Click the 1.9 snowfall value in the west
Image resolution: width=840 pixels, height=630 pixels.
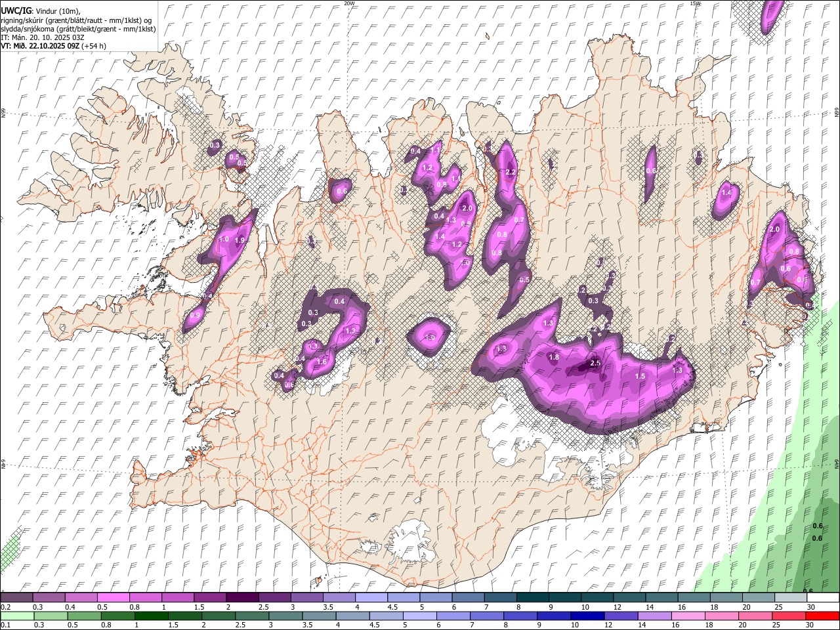point(240,241)
